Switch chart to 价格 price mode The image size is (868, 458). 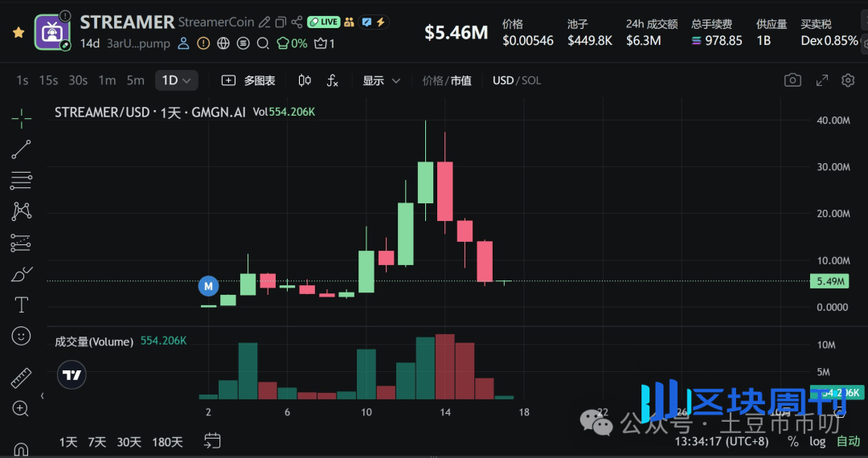(x=433, y=81)
